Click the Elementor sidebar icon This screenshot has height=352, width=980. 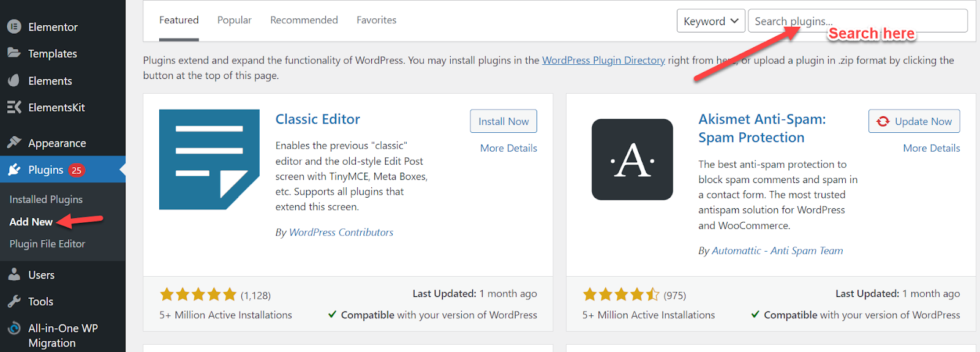[x=14, y=26]
